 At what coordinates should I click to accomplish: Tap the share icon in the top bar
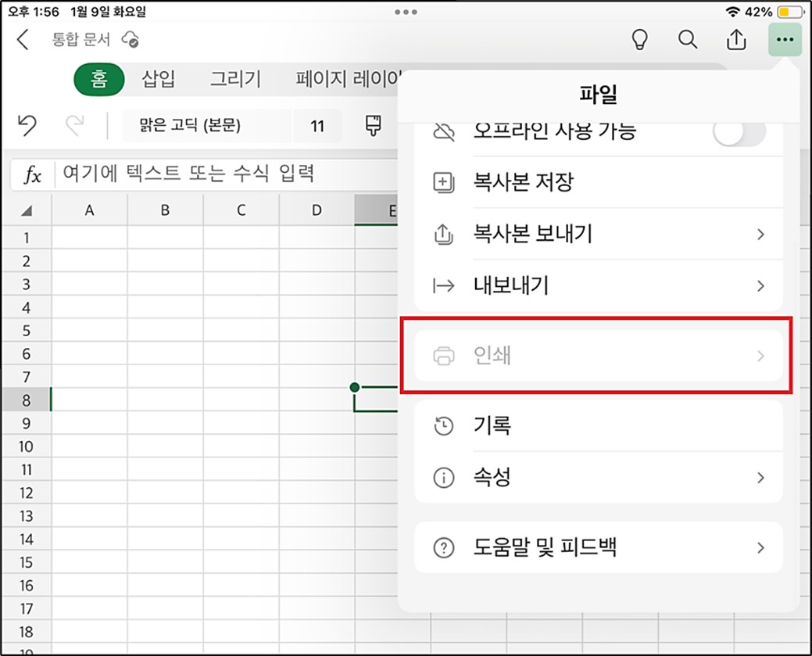tap(736, 40)
